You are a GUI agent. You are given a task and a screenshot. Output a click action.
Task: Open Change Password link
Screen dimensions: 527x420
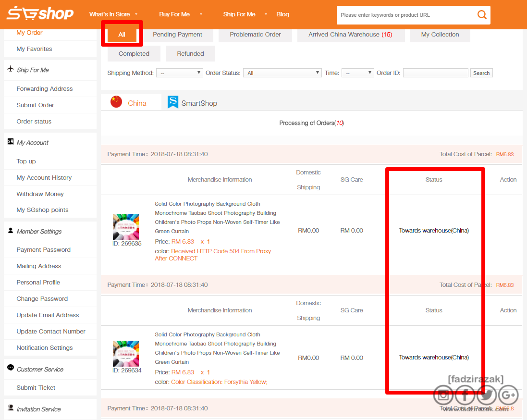point(42,298)
